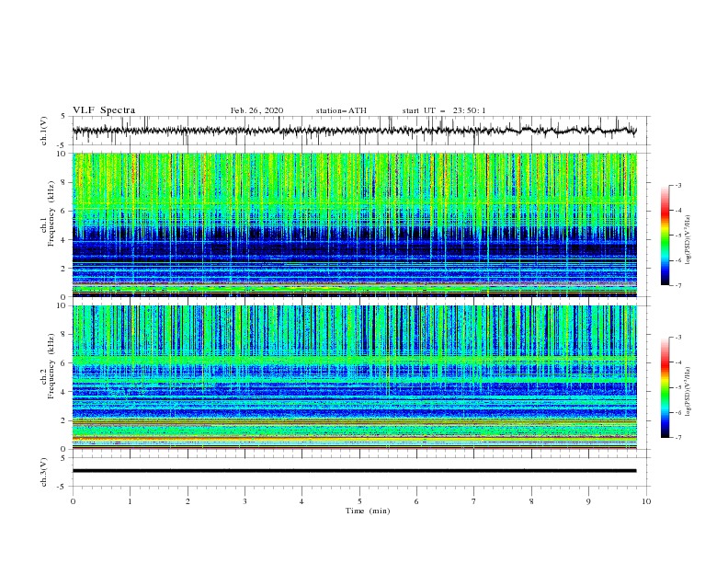Screen dimensions: 728x563
Task: Click time axis tick label '5'
Action: 359,501
